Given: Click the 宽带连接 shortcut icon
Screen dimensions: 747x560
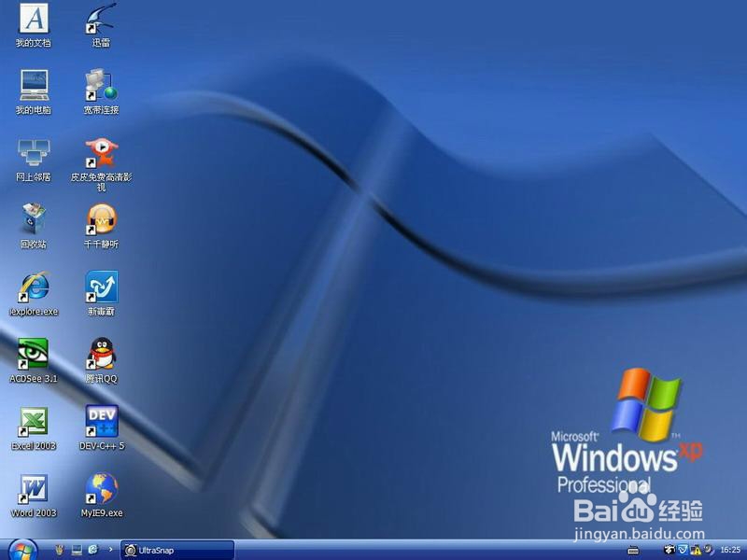Looking at the screenshot, I should tap(101, 91).
